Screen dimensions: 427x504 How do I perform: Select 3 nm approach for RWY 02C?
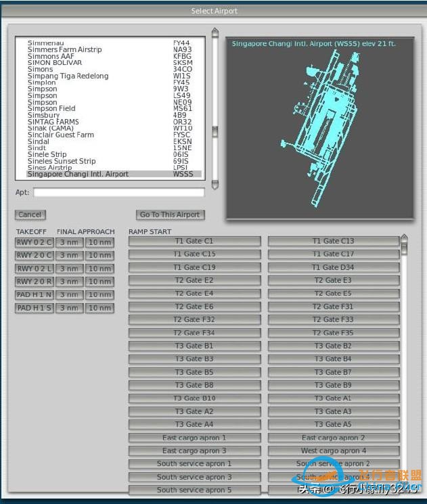70,242
